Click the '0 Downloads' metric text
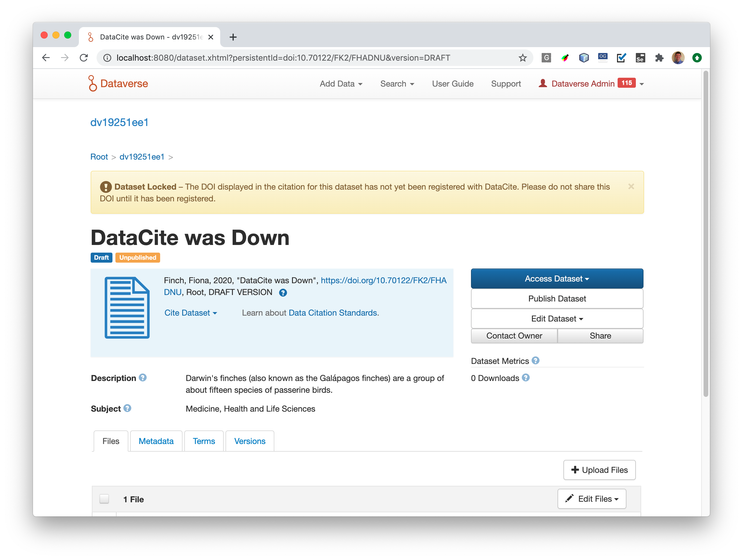The height and width of the screenshot is (560, 743). click(495, 378)
